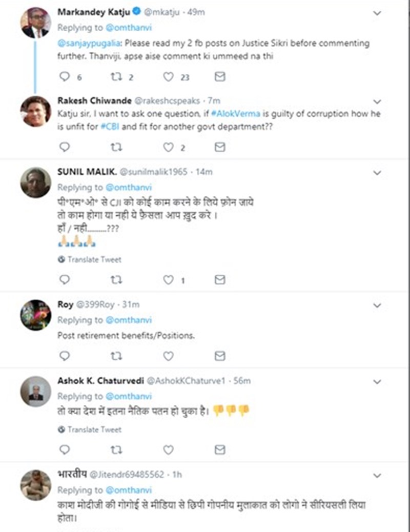Reply to SUNIL MALIK's tweet

click(x=65, y=280)
